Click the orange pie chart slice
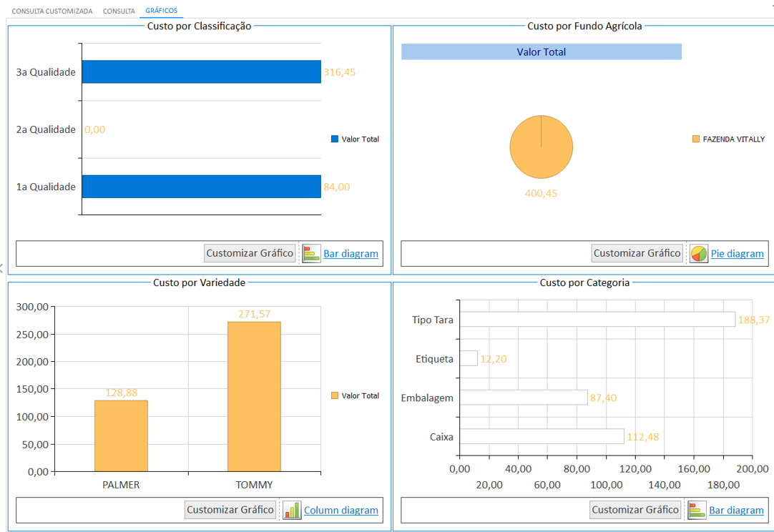The image size is (774, 532). [541, 147]
